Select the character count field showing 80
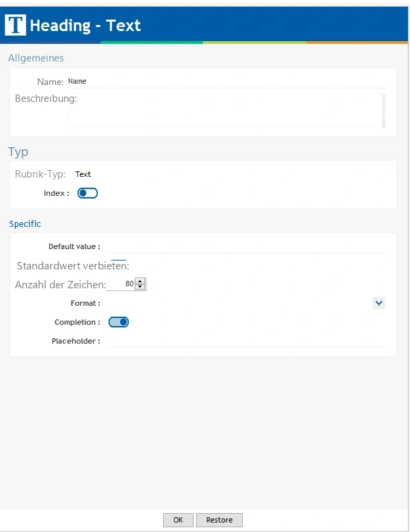410x532 pixels. [x=120, y=284]
